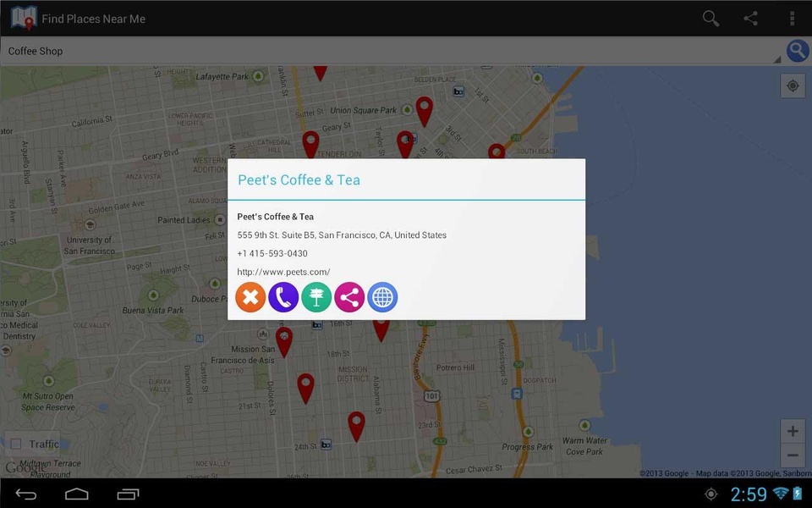Tap the Potrero Hill map label

(455, 367)
